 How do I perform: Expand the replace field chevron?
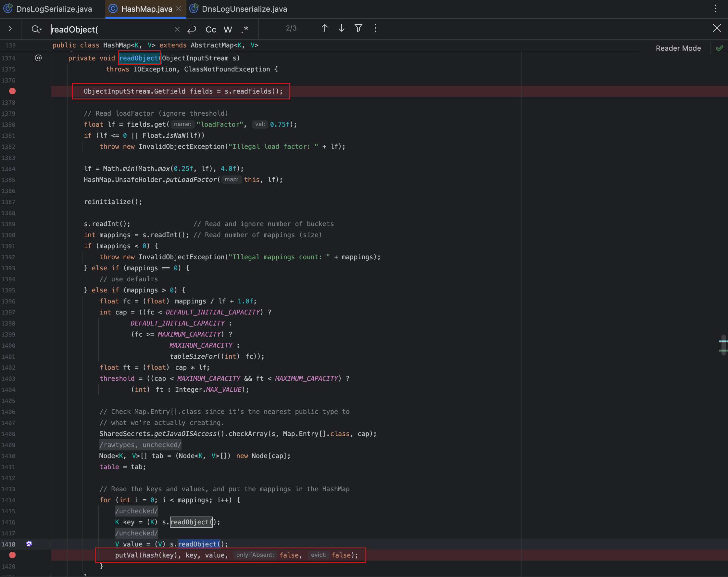pos(10,29)
